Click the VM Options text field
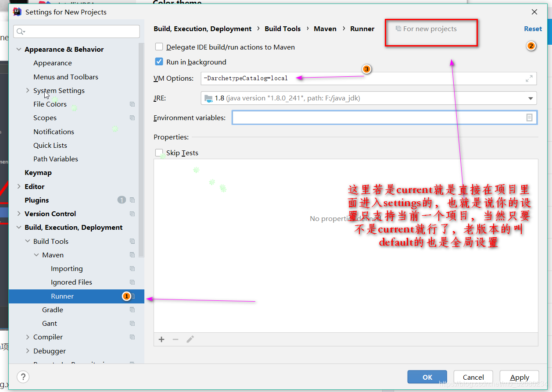The width and height of the screenshot is (552, 392). pos(369,78)
